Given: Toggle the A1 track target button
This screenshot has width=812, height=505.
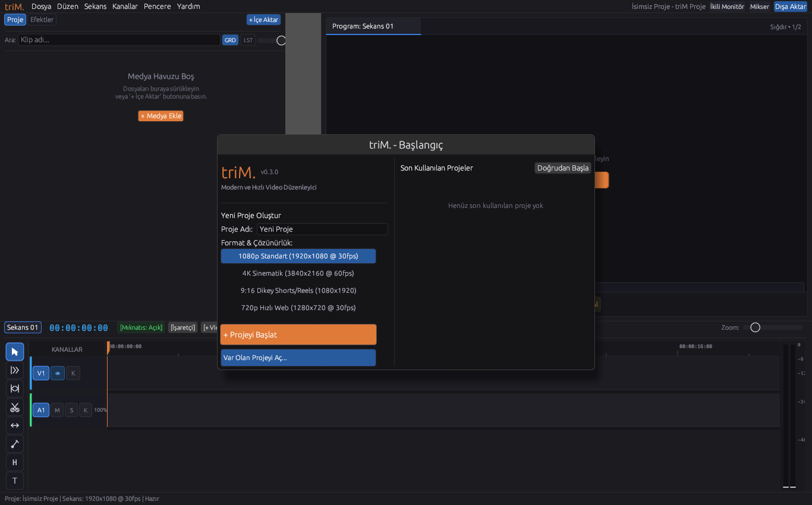Looking at the screenshot, I should click(41, 410).
